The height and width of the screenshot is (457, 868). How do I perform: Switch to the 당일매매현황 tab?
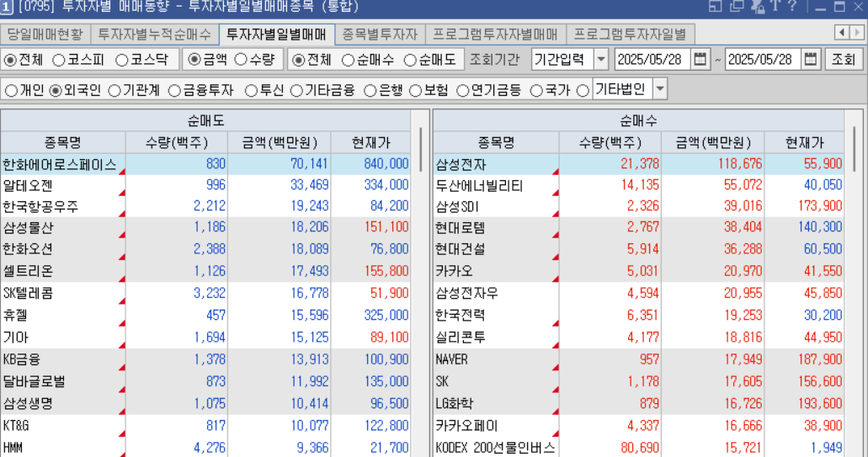[45, 35]
